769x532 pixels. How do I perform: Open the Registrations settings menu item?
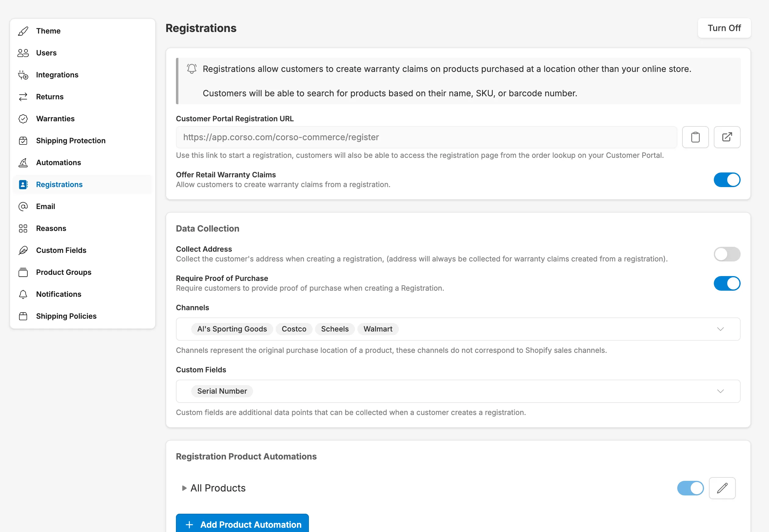(59, 184)
